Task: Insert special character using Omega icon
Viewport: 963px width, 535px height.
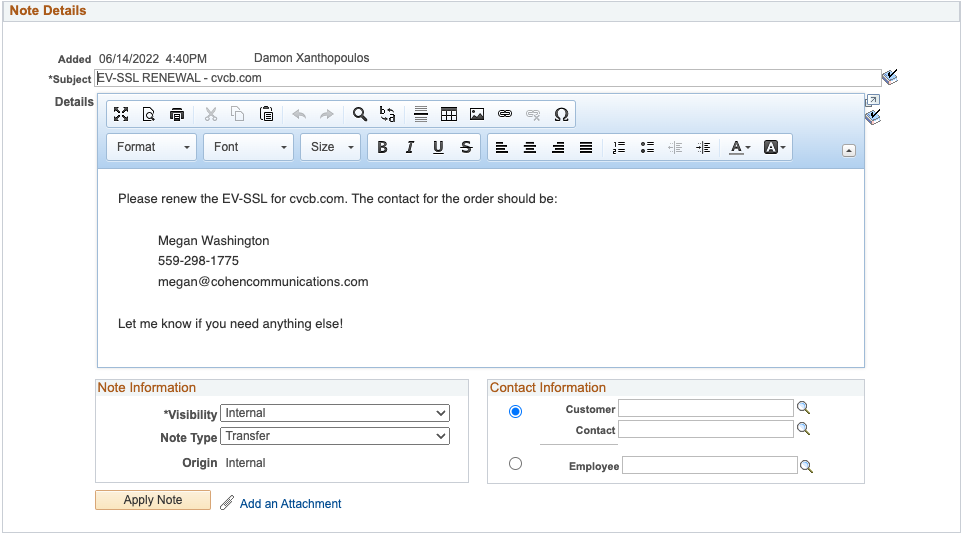Action: point(561,114)
